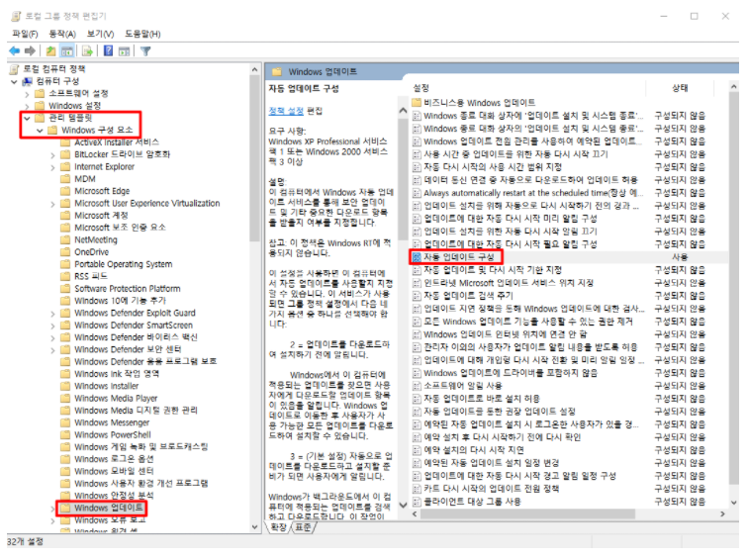This screenshot has width=747, height=560.
Task: Expand the Windows Defender SmartScreen node
Action: pyautogui.click(x=52, y=326)
